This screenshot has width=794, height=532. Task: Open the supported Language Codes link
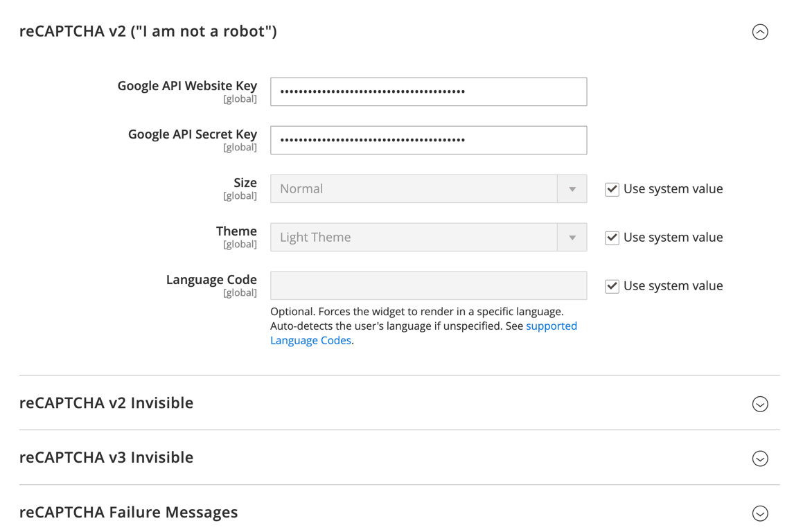(x=552, y=326)
